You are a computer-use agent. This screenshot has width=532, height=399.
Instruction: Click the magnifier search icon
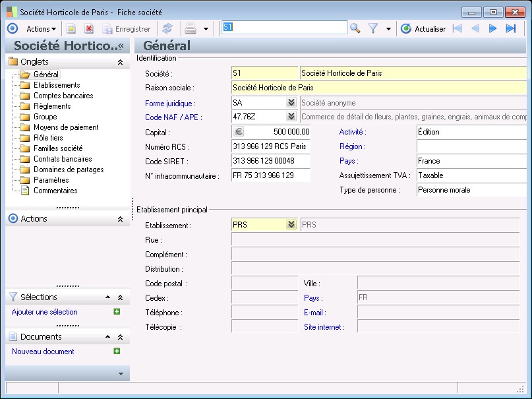tap(355, 28)
